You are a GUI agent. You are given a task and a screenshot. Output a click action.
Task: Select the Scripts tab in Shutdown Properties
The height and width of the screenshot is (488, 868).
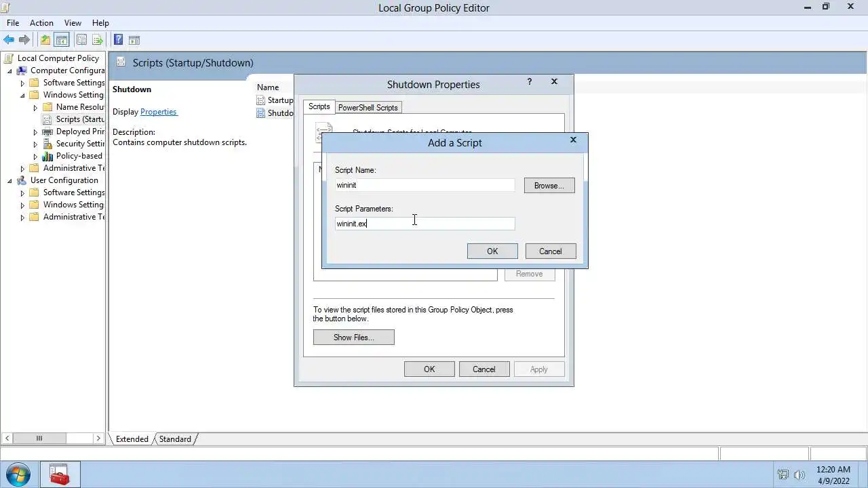(x=319, y=106)
